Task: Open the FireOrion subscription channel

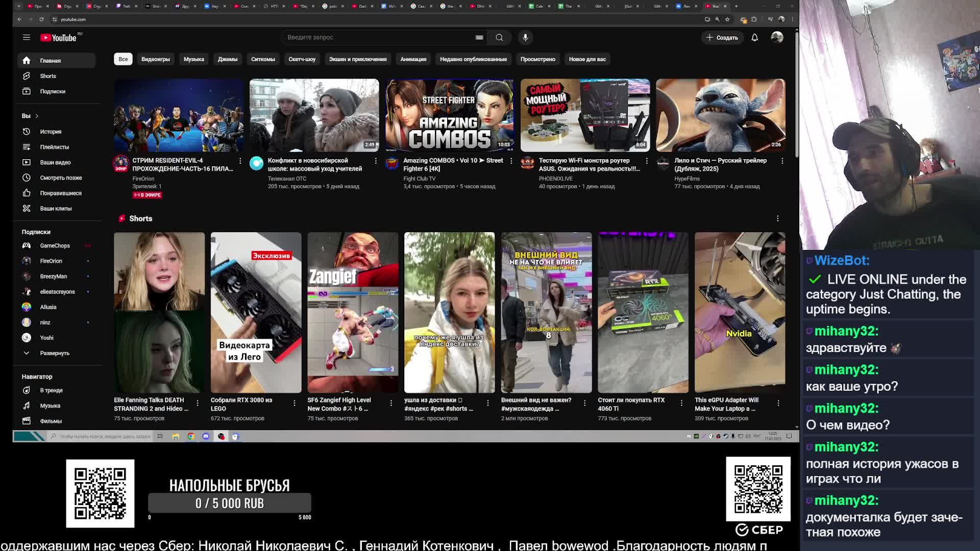Action: pos(51,261)
